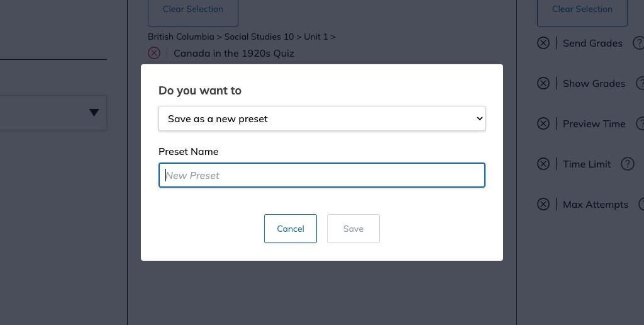Toggle the Send Grades x-circle icon
This screenshot has width=644, height=325.
point(543,43)
